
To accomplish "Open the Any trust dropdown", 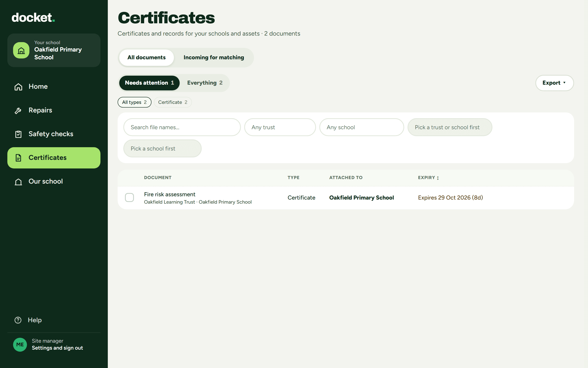I will (x=280, y=127).
